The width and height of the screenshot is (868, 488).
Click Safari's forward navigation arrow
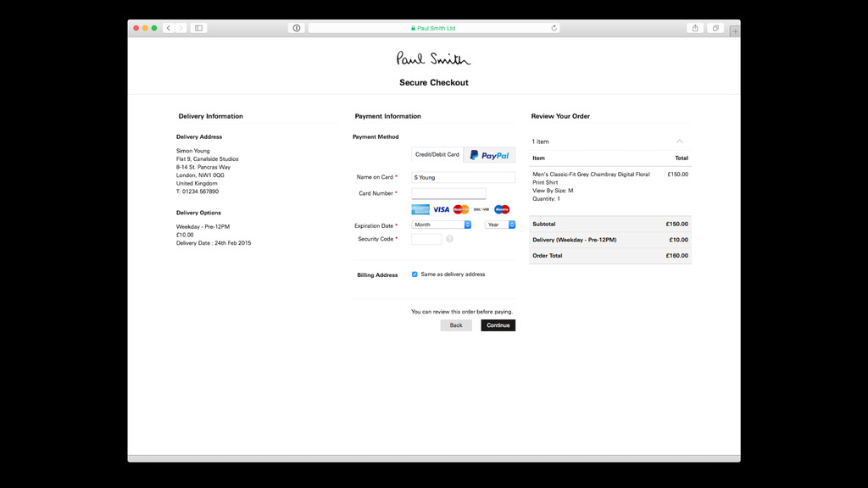pyautogui.click(x=181, y=28)
